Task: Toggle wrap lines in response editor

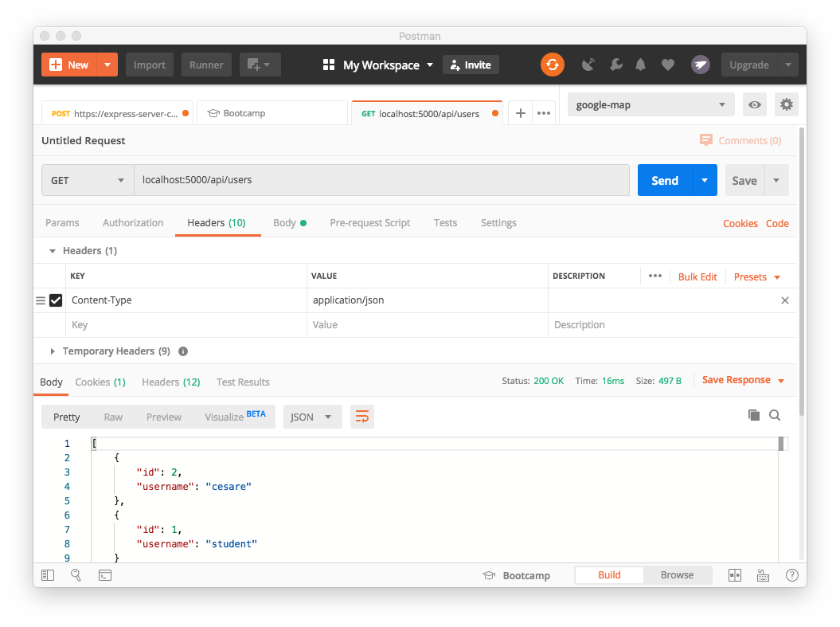Action: coord(362,416)
